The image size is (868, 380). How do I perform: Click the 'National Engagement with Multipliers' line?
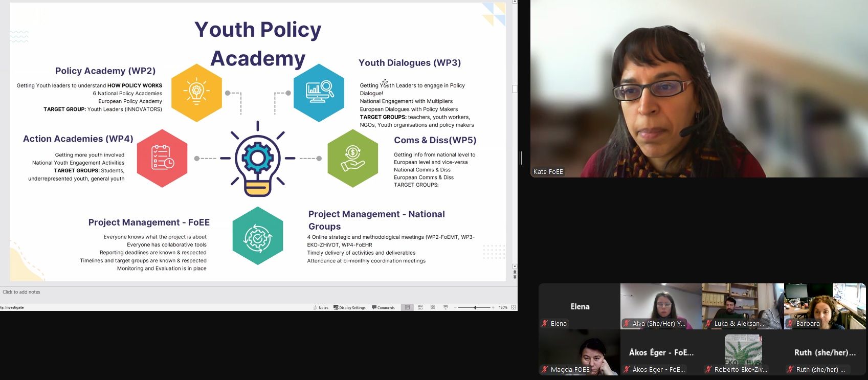click(406, 101)
